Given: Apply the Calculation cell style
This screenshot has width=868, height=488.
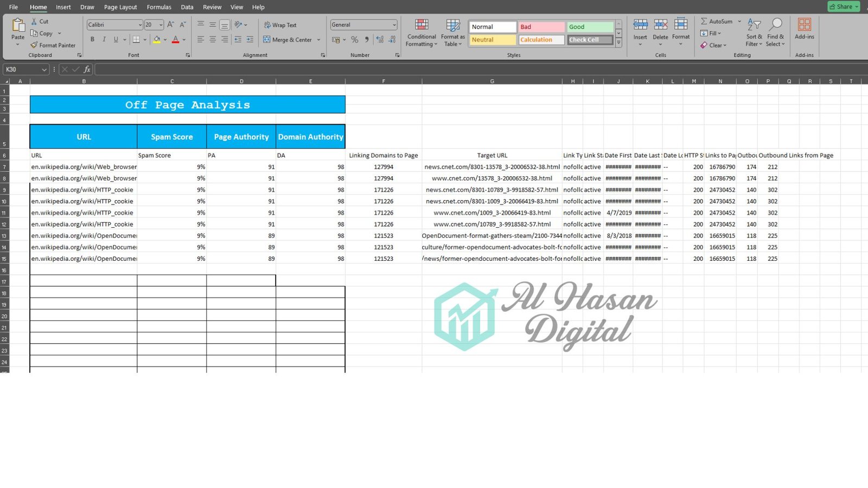Looking at the screenshot, I should tap(541, 40).
